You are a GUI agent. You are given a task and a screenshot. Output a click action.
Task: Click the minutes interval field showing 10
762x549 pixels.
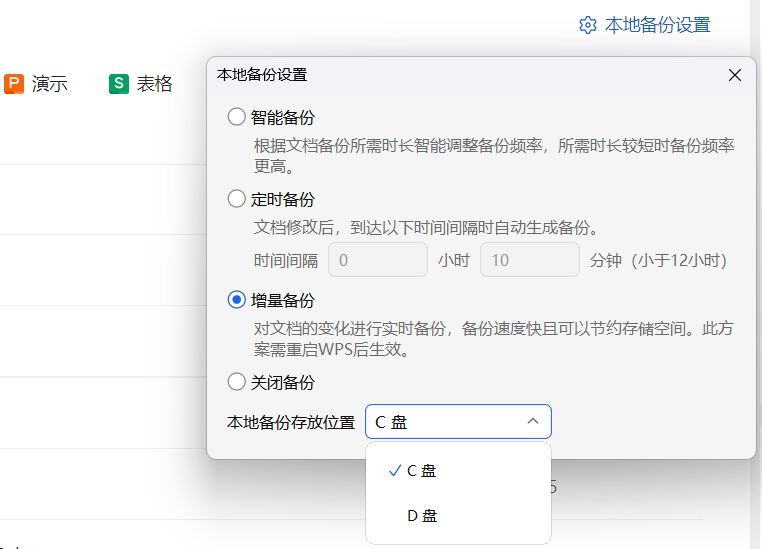click(x=530, y=260)
